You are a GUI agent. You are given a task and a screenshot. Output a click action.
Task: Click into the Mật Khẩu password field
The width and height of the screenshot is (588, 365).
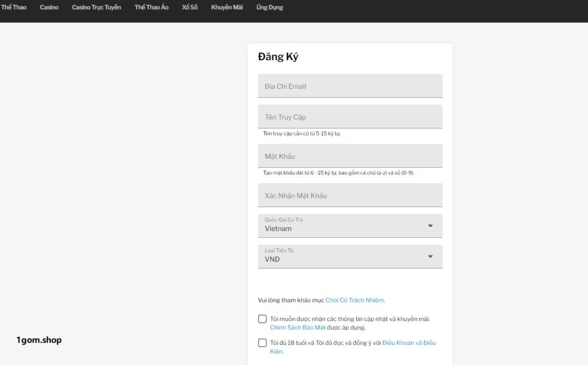coord(350,156)
